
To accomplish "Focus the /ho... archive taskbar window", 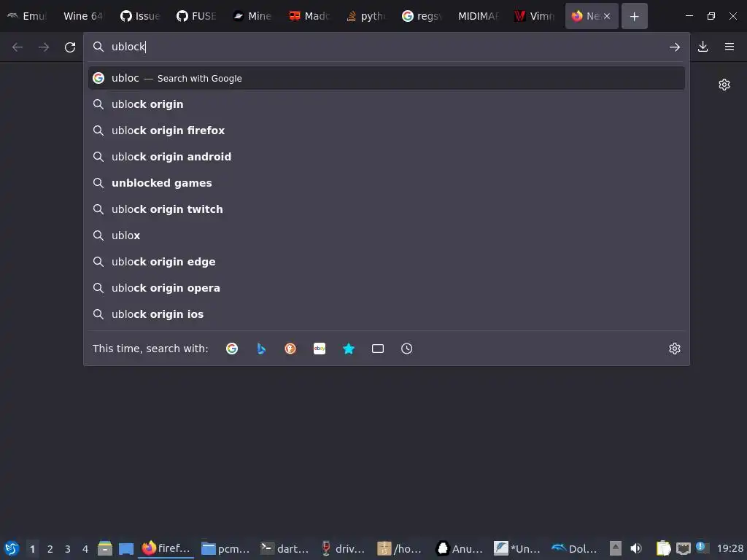I will 399,548.
